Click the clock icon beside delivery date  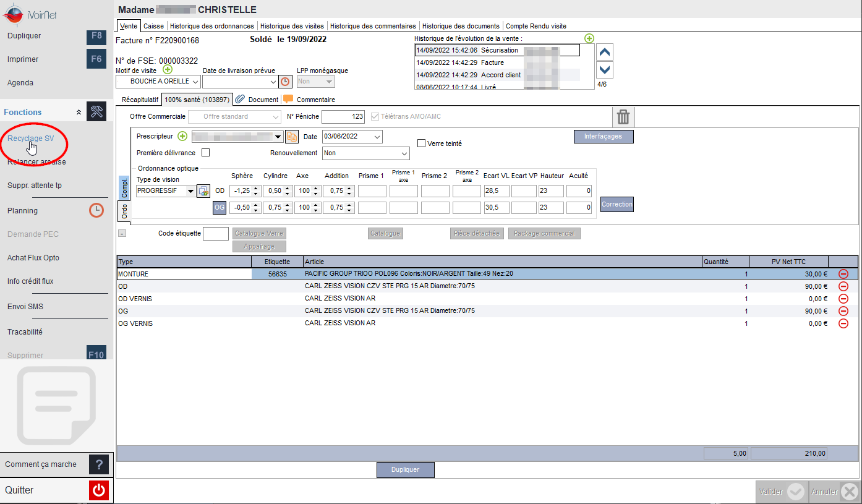tap(285, 81)
